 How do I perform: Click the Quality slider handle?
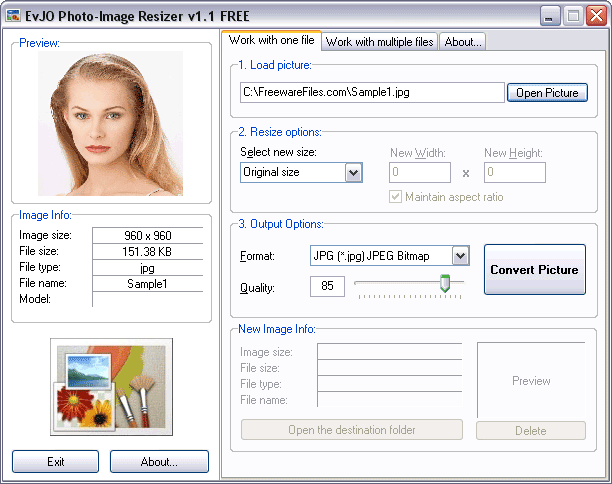coord(445,286)
